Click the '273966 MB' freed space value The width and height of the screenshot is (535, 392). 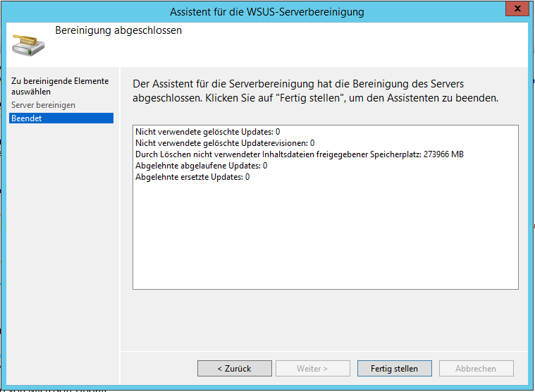tap(443, 154)
